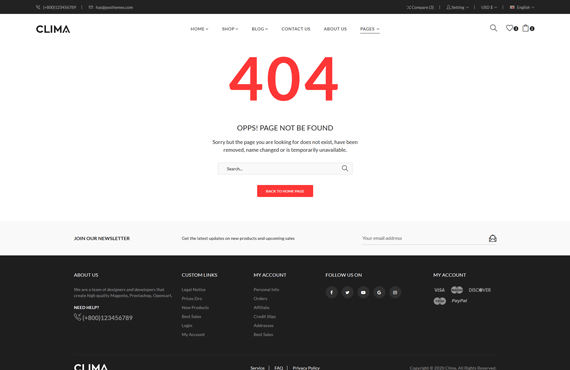Open the USD $ currency dropdown
The height and width of the screenshot is (370, 570).
tap(489, 7)
